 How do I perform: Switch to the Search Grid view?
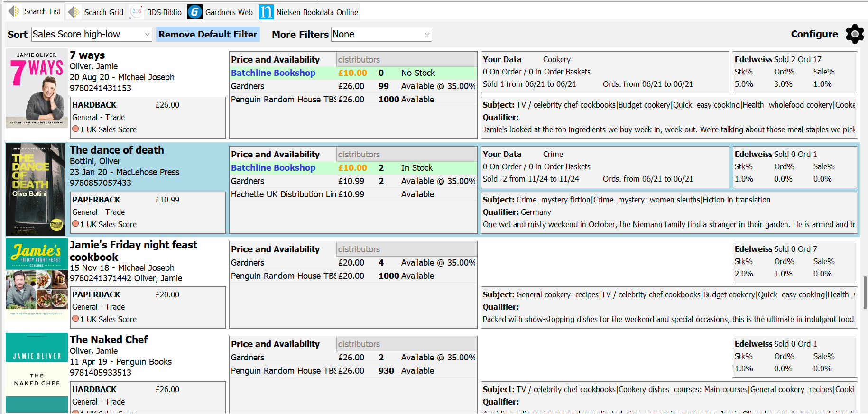(96, 12)
